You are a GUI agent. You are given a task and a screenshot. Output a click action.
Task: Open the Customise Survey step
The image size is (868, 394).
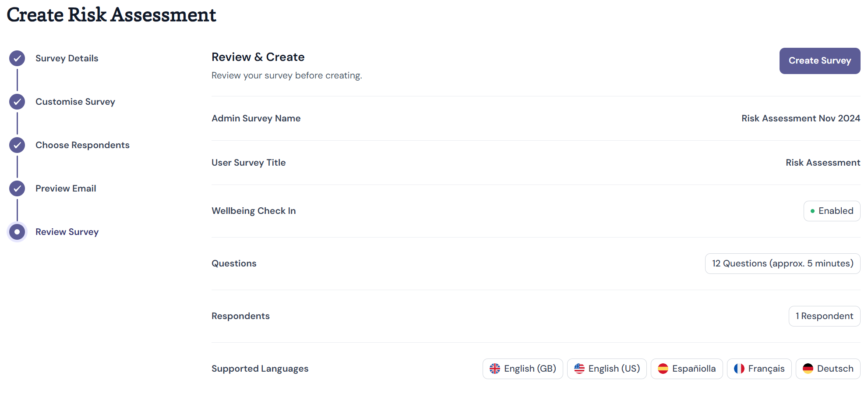tap(75, 102)
